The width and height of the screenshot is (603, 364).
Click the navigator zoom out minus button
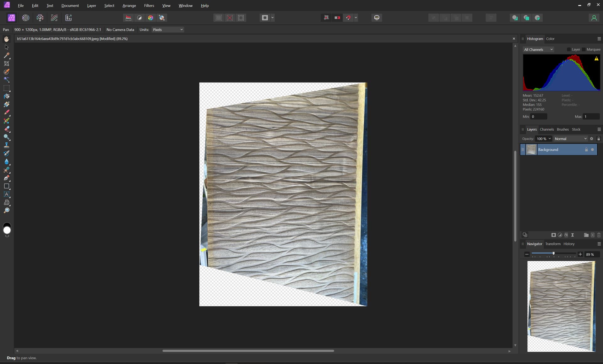[x=527, y=254]
